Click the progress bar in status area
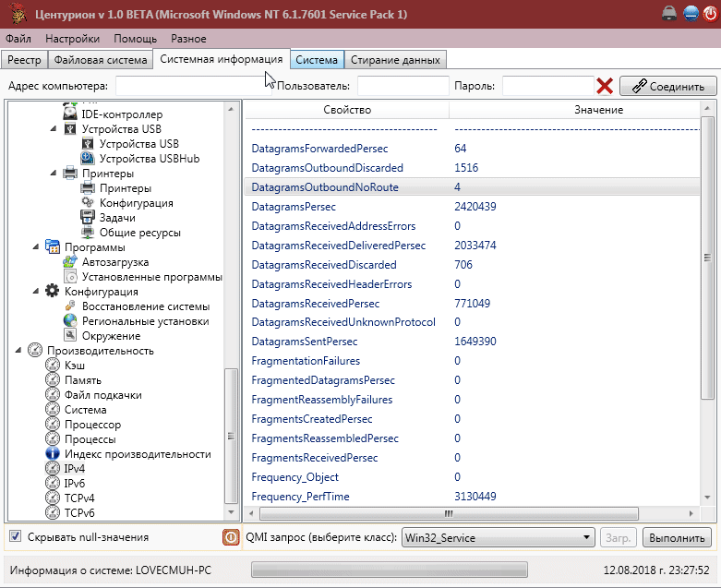Screen dimensions: 721x588 tap(389, 570)
